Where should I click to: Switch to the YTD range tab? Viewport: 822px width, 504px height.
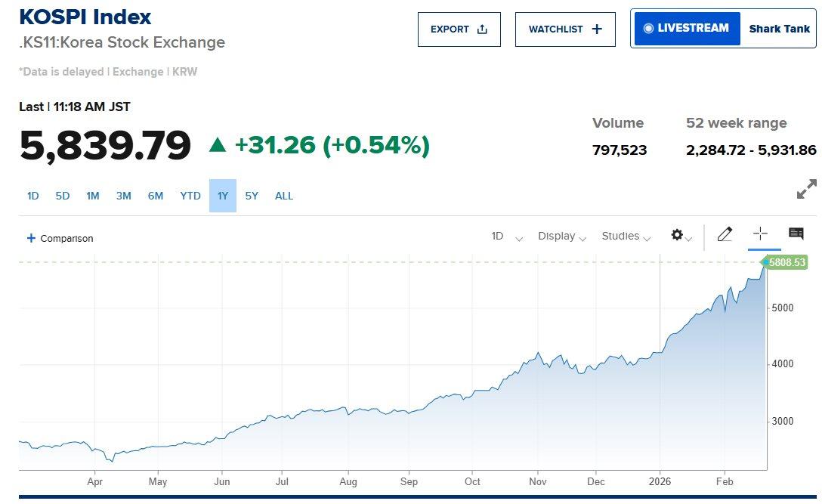190,196
